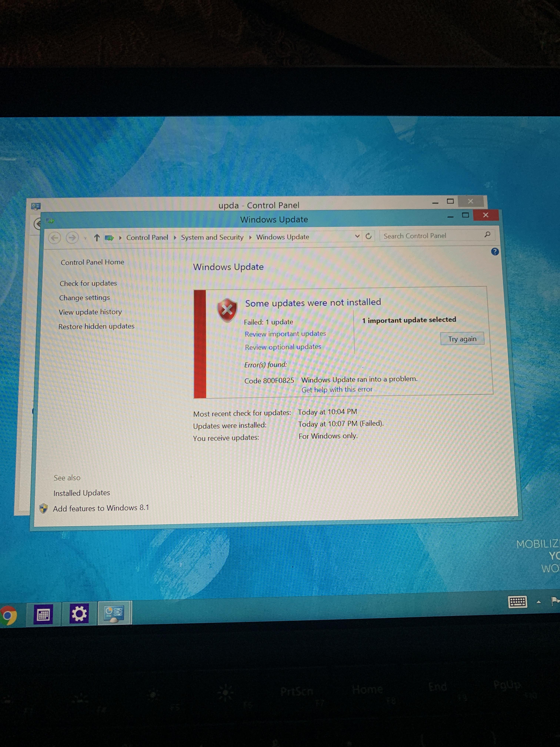The image size is (560, 747).
Task: Click Review optional updates link
Action: [x=283, y=347]
